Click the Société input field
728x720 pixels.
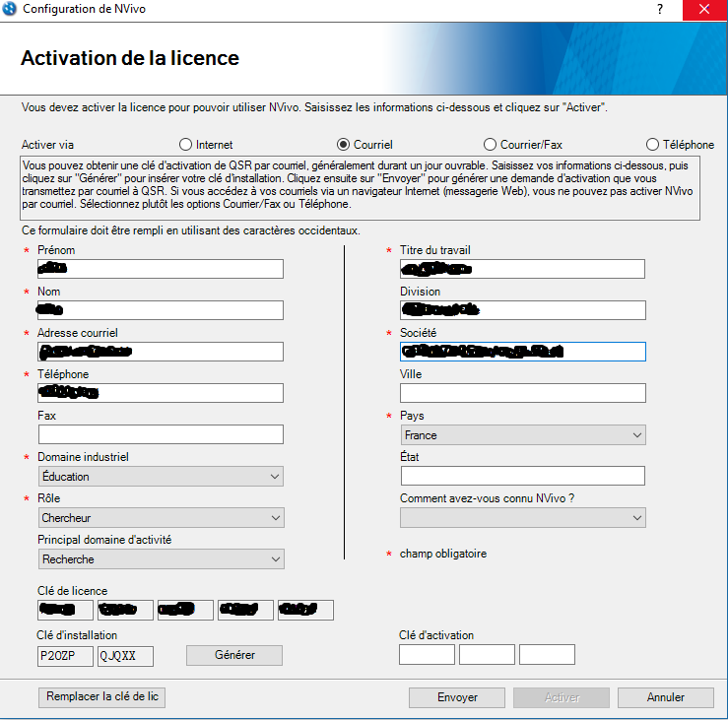point(523,352)
